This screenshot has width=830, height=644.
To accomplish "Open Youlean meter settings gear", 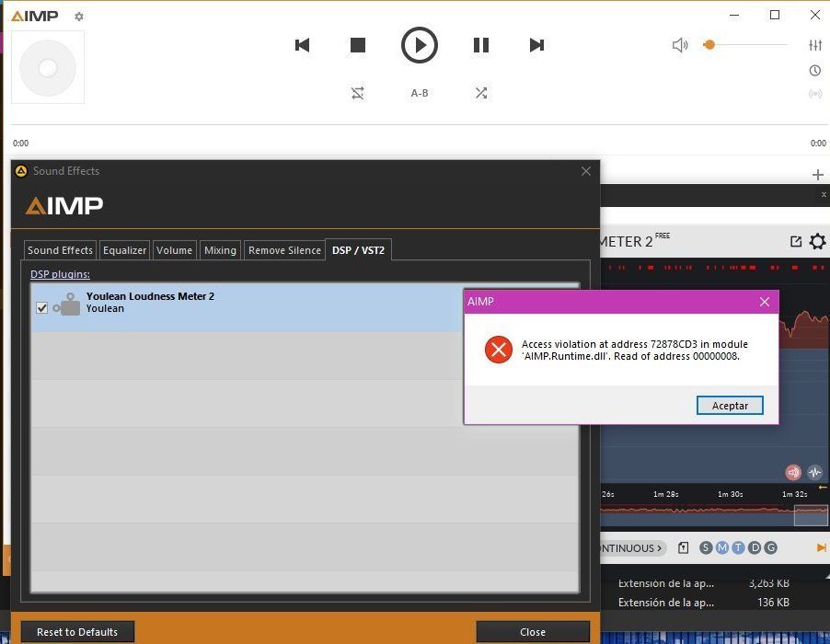I will (x=817, y=241).
